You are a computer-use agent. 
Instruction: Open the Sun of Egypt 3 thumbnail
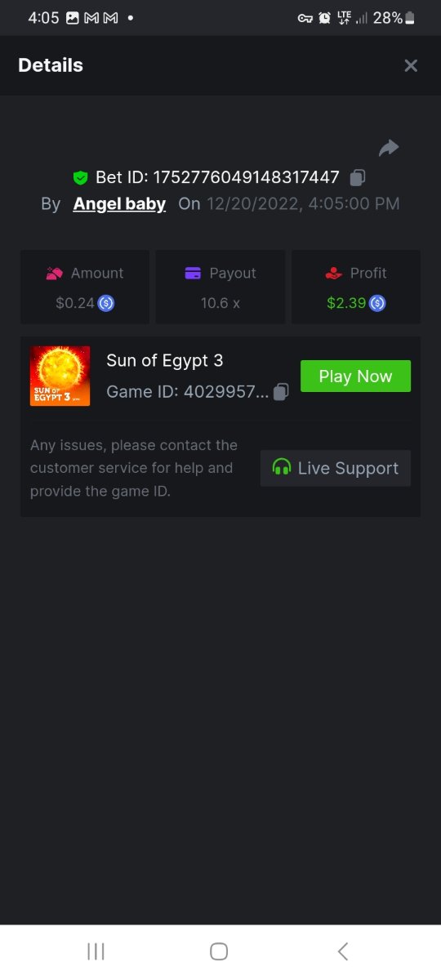(60, 376)
